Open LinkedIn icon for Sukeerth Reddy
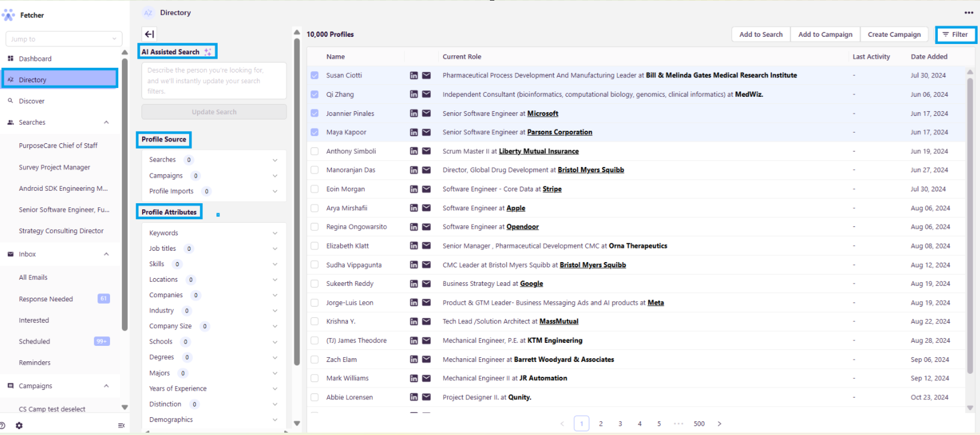The image size is (980, 435). point(414,284)
